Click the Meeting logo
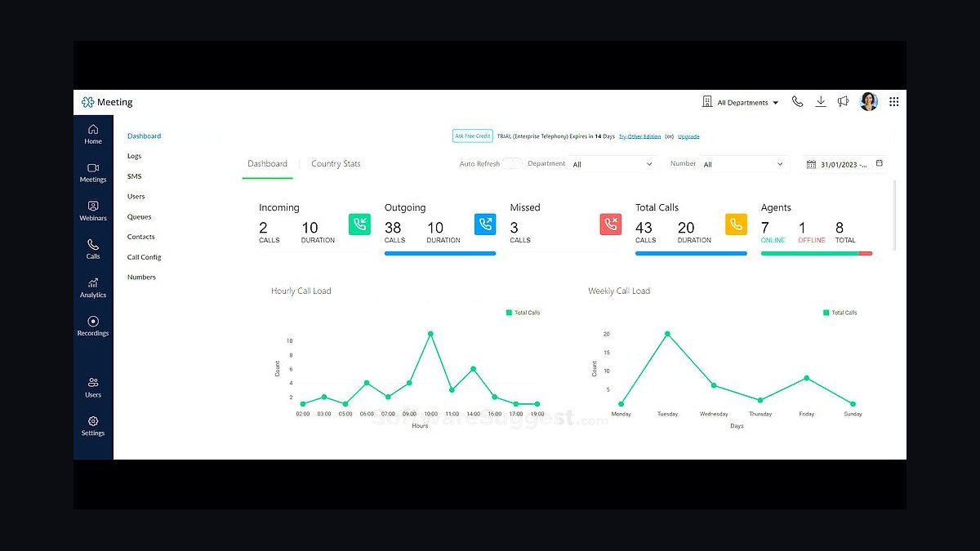Viewport: 980px width, 551px height. 107,102
